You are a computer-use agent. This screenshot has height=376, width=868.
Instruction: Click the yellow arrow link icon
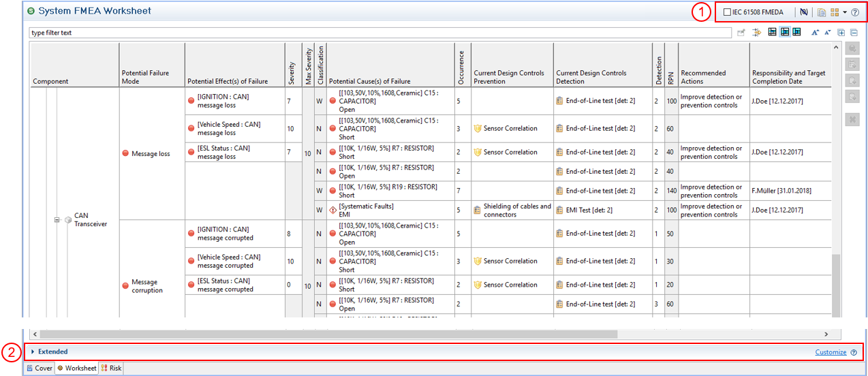click(x=756, y=32)
